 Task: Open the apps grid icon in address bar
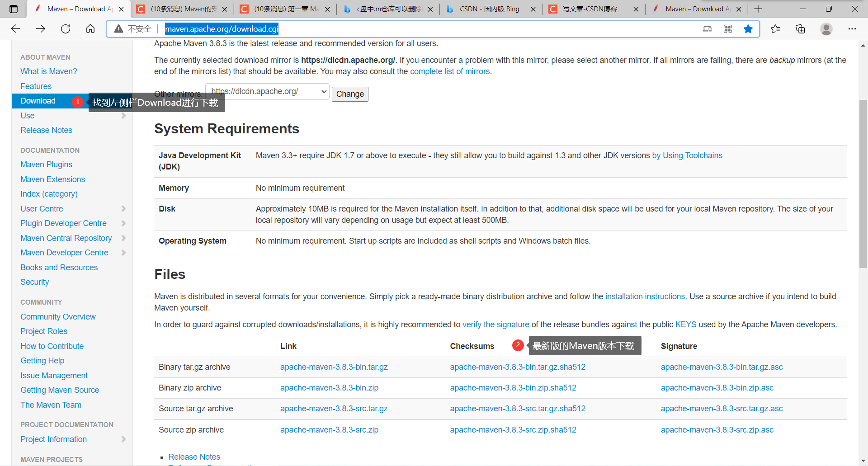click(x=728, y=29)
